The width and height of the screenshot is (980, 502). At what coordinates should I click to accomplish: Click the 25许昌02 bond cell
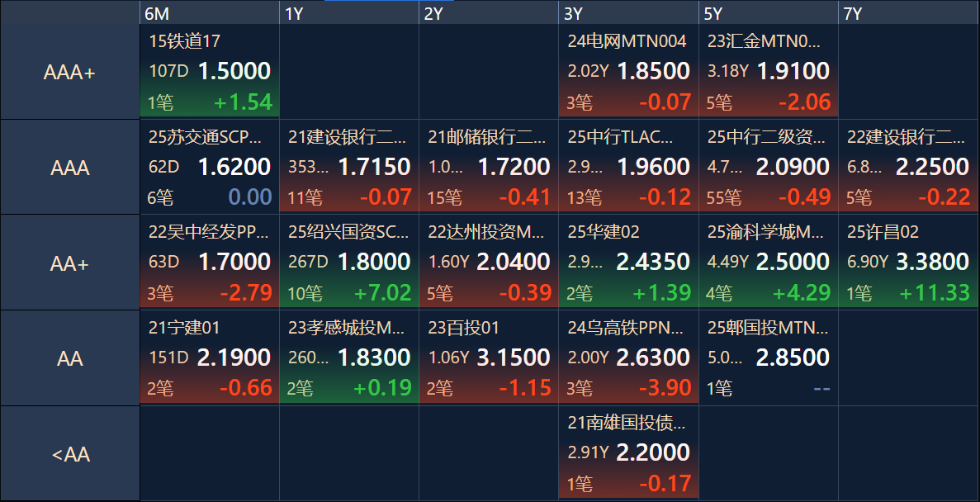pos(909,262)
